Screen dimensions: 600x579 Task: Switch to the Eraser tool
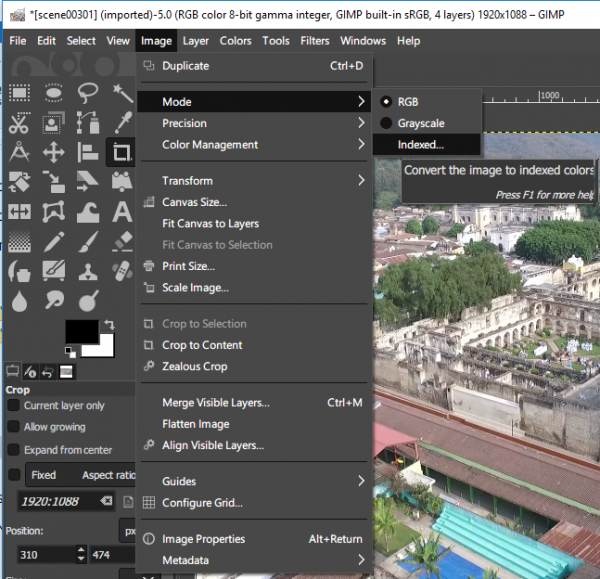tap(122, 241)
